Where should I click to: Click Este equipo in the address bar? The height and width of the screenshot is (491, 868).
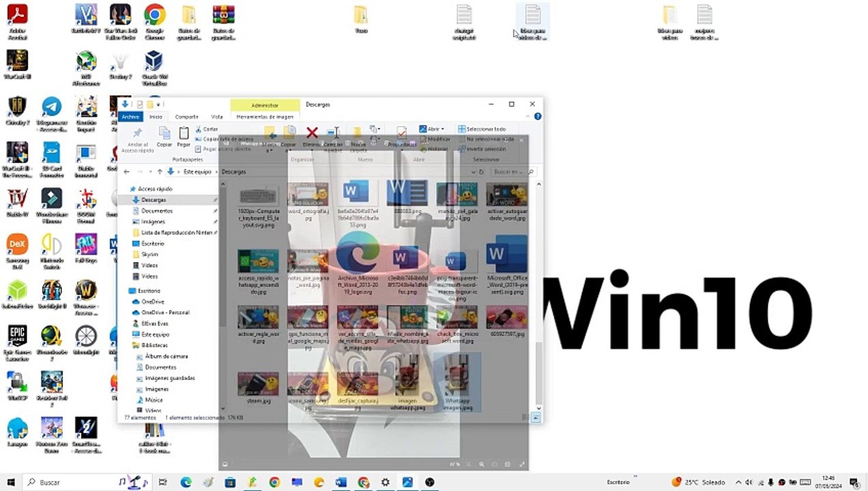point(197,172)
